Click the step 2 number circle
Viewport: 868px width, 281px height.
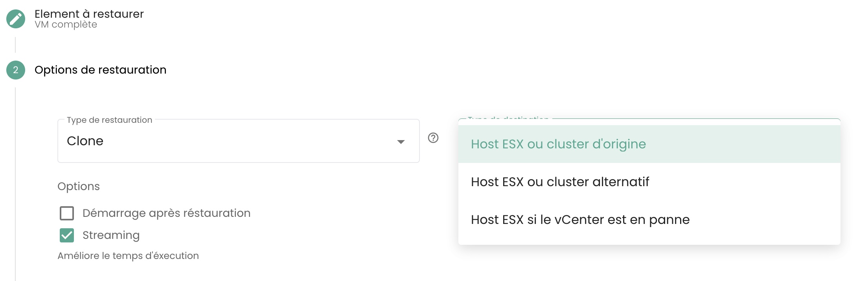coord(16,70)
